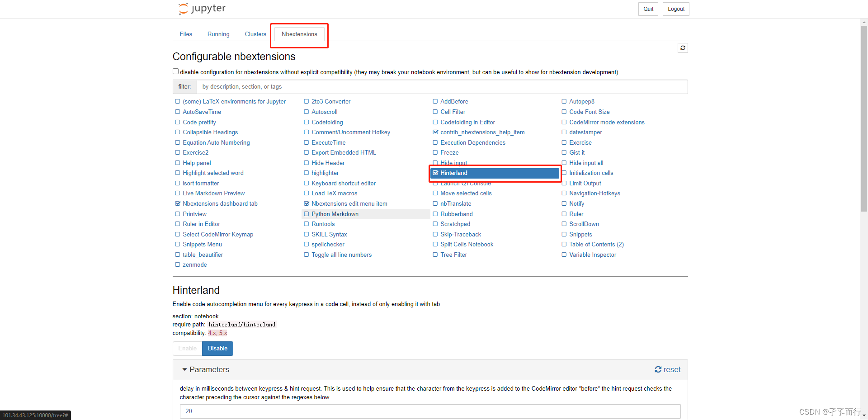Select the Code Font Size extension
This screenshot has width=868, height=420.
589,112
